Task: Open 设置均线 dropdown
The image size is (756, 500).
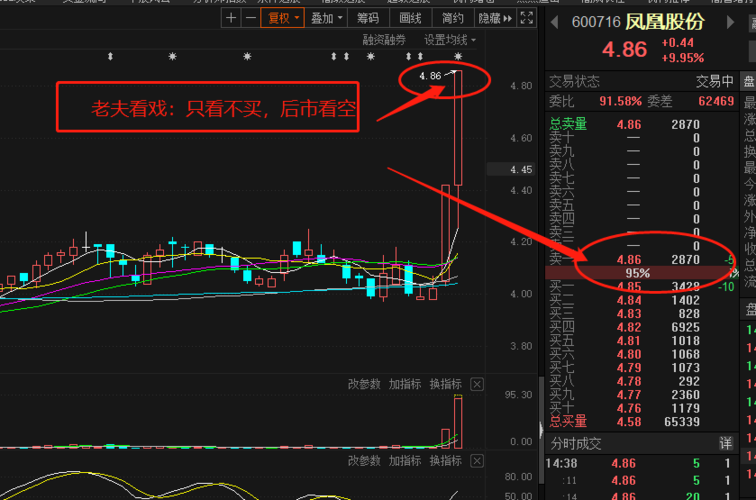Action: coord(449,40)
